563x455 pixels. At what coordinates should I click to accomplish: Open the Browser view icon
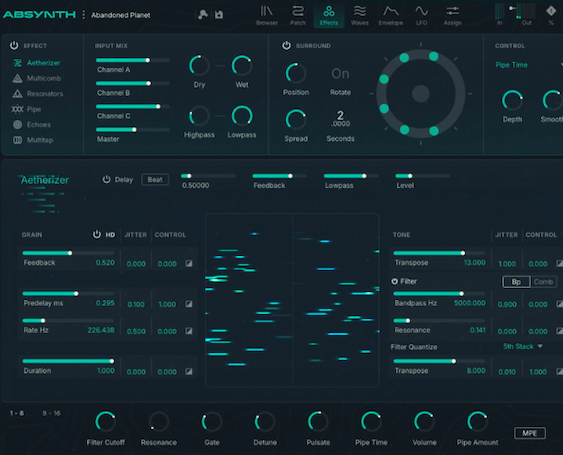tap(266, 15)
